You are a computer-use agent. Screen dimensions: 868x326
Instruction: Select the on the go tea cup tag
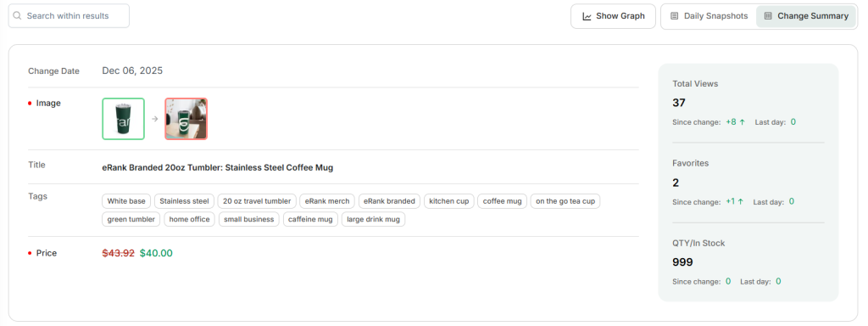pyautogui.click(x=565, y=201)
